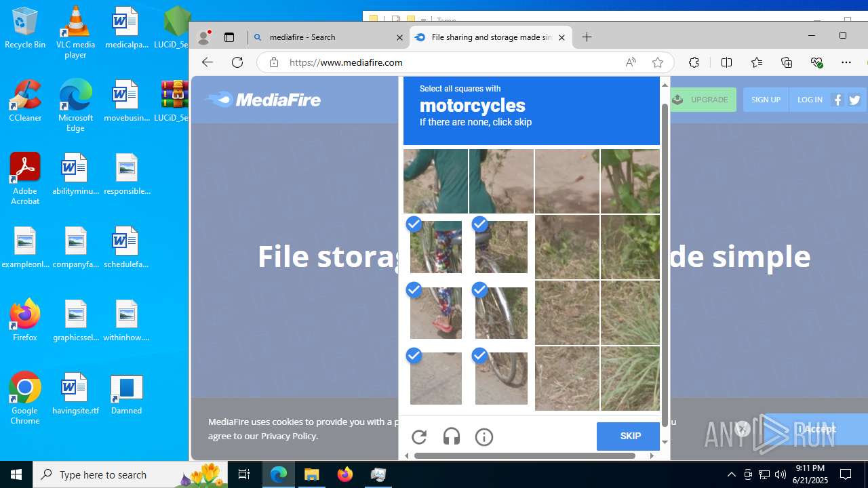The width and height of the screenshot is (868, 488).
Task: Deselect bottom-left tile showing plain pavement
Action: pos(435,378)
